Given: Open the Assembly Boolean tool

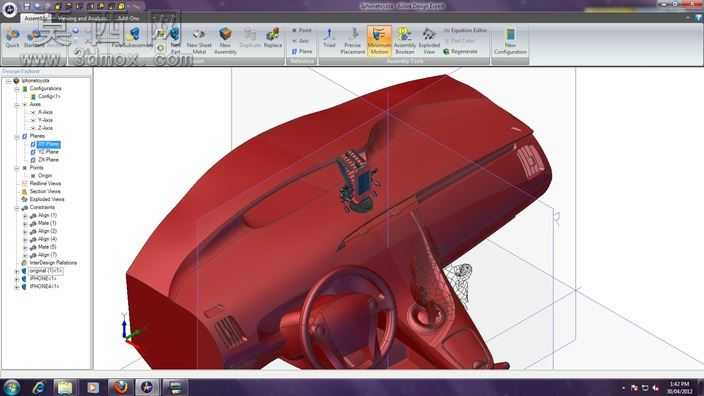Looking at the screenshot, I should [405, 41].
